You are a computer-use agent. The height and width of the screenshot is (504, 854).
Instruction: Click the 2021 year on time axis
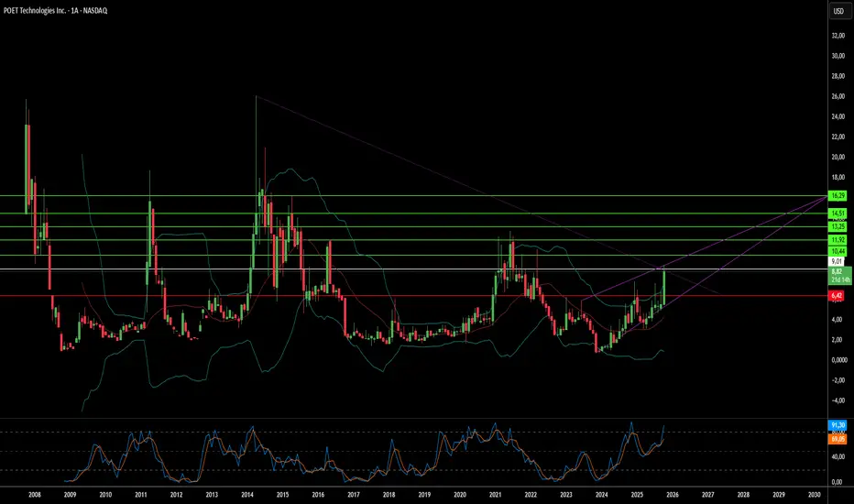(495, 495)
